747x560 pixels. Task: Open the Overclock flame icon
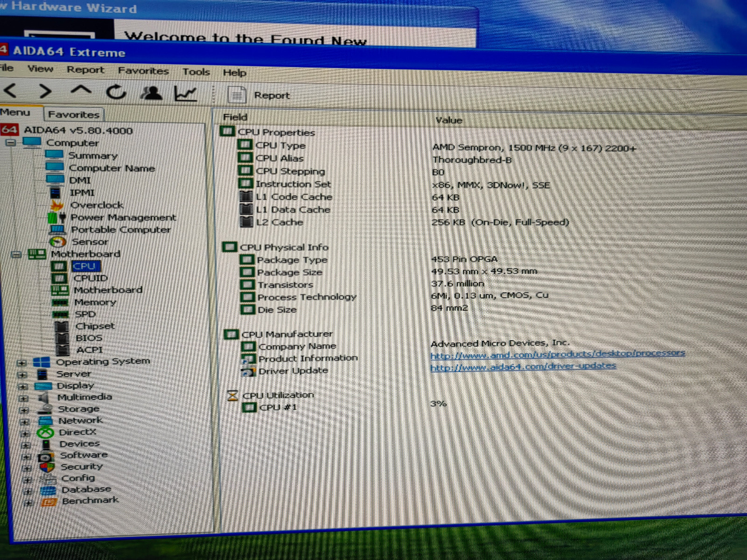click(x=57, y=205)
